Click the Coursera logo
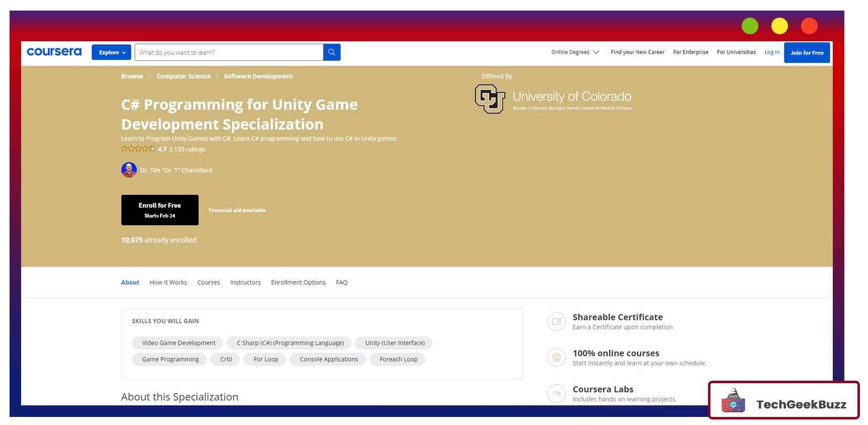Image resolution: width=868 pixels, height=425 pixels. [54, 52]
